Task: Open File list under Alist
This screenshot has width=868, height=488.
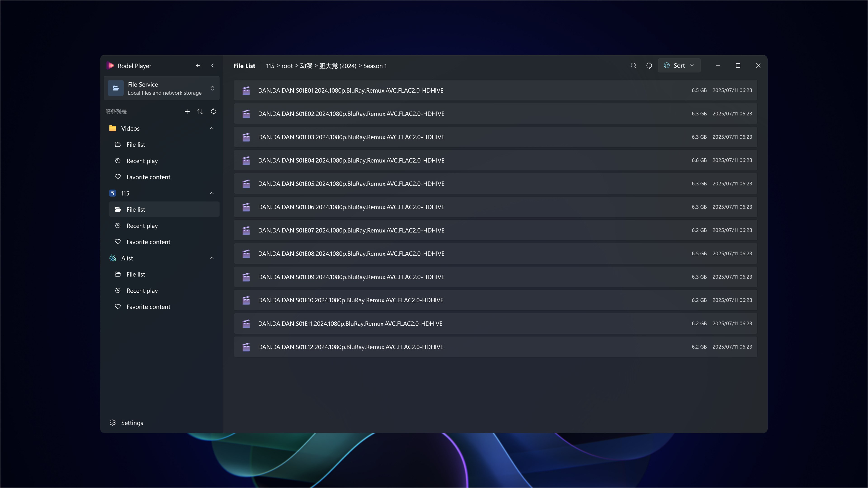Action: coord(164,274)
